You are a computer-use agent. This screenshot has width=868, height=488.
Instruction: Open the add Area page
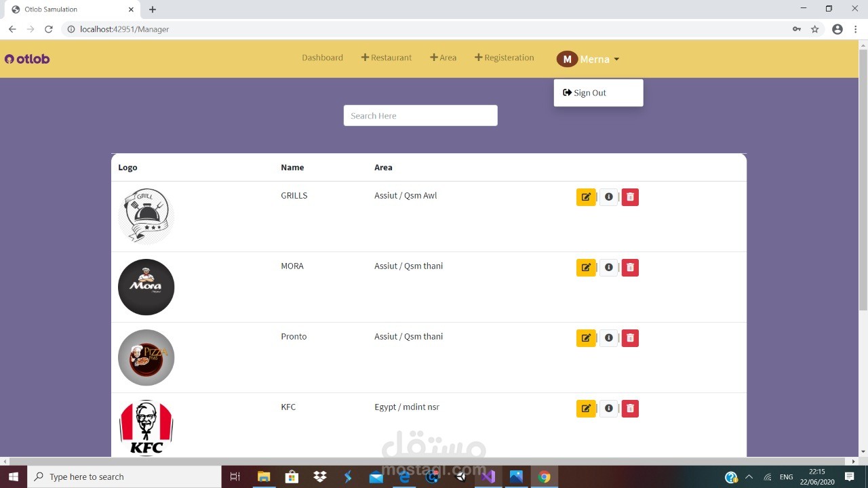443,58
